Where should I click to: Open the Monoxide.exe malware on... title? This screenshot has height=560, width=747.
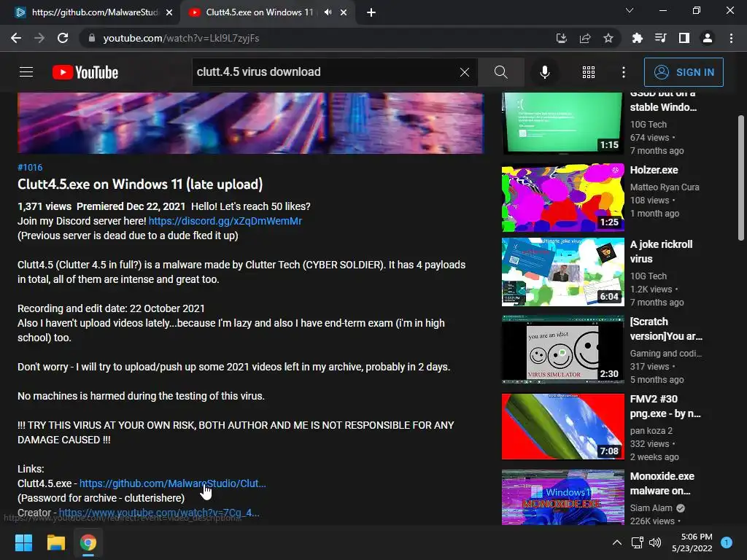click(662, 483)
